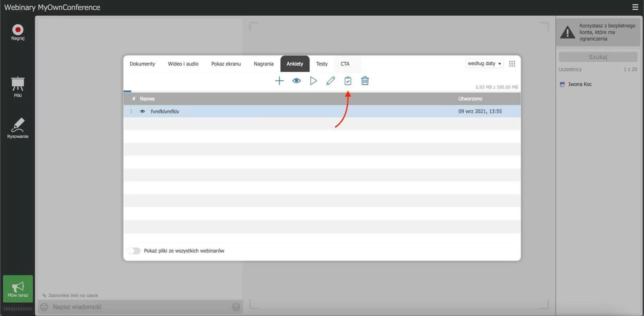The height and width of the screenshot is (316, 644).
Task: Switch to the Dokumenty tab
Action: pyautogui.click(x=142, y=64)
